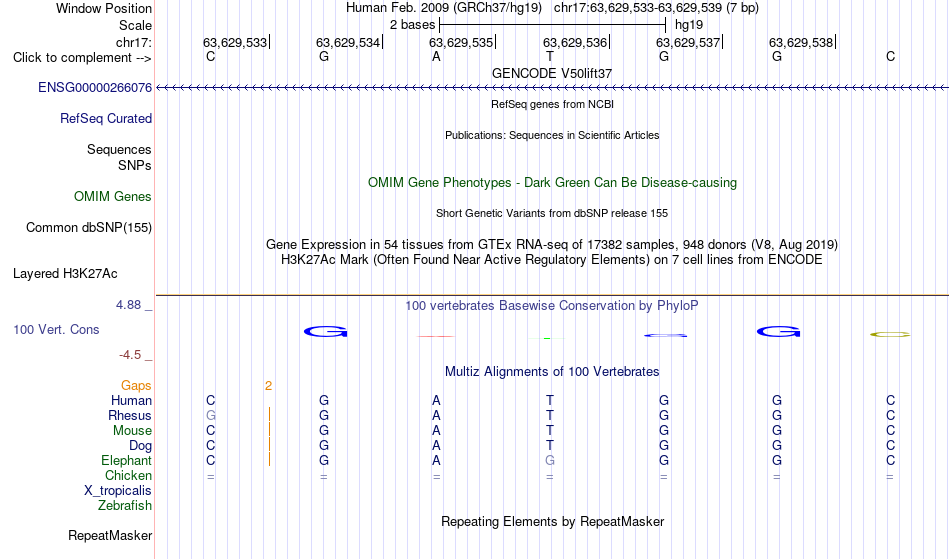
Task: Click the ENSG00000266076 gene track label
Action: (x=95, y=87)
